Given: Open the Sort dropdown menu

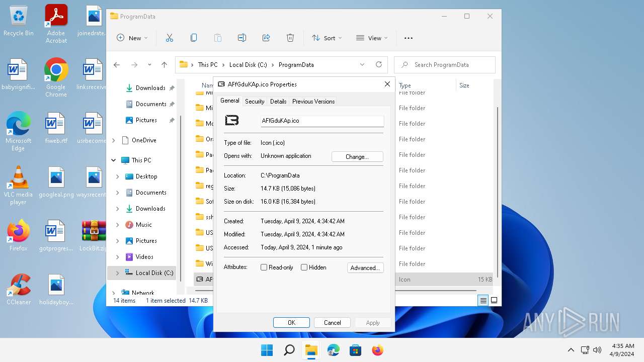Looking at the screenshot, I should [327, 38].
